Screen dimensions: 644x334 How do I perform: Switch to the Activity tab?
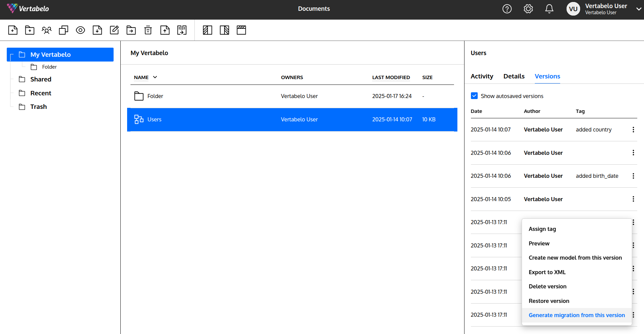[482, 76]
